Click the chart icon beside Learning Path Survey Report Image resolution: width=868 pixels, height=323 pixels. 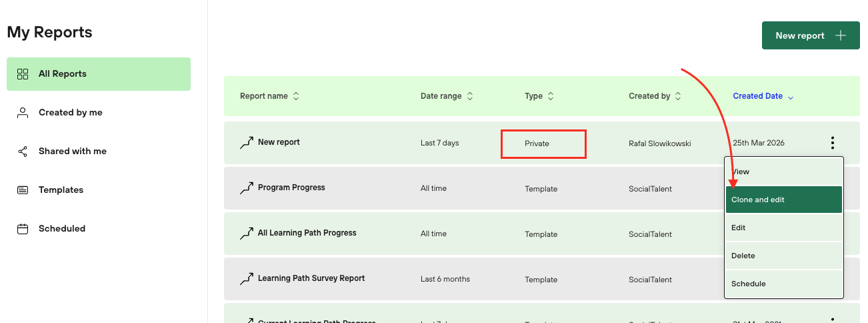point(247,279)
